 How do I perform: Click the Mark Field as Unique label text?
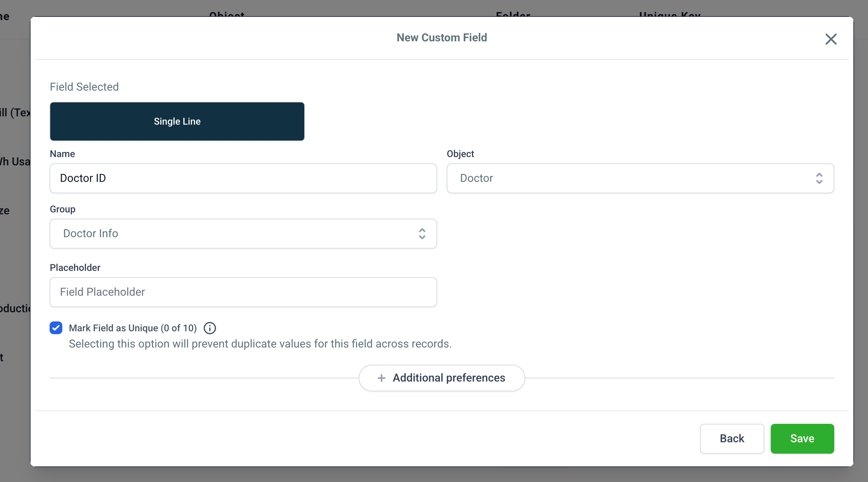[x=132, y=328]
